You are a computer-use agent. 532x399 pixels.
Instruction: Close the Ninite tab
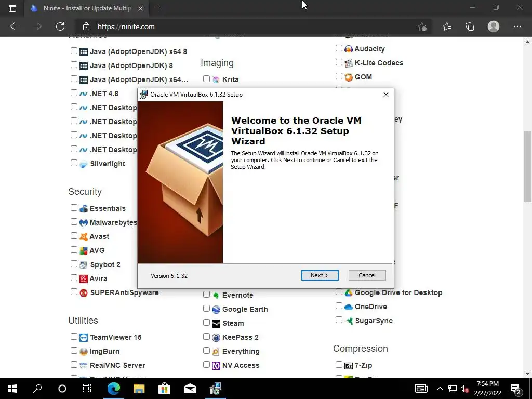click(140, 8)
